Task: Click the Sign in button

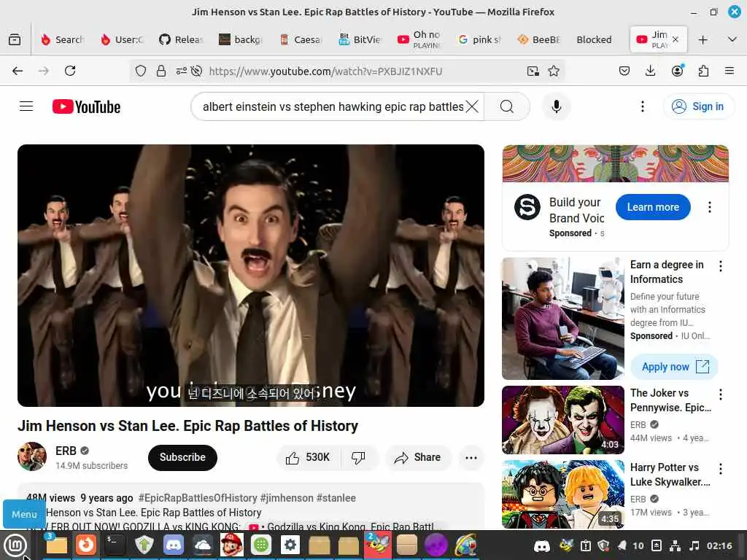Action: [698, 106]
